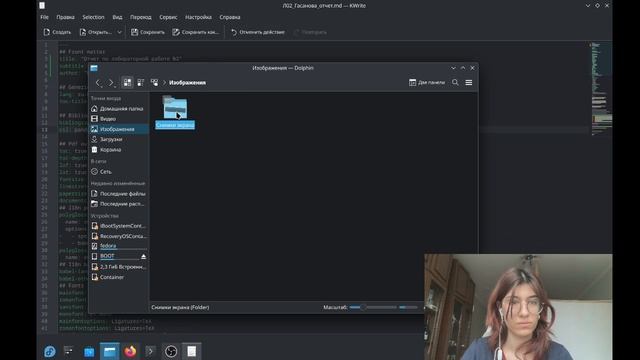Open Konsole terminal from taskbar

point(150,351)
